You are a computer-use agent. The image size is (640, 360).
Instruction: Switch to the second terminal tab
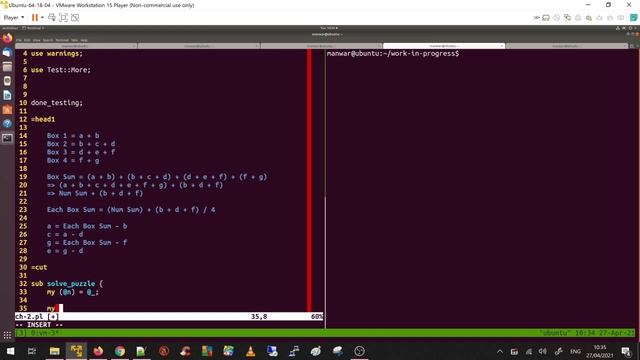coord(199,46)
